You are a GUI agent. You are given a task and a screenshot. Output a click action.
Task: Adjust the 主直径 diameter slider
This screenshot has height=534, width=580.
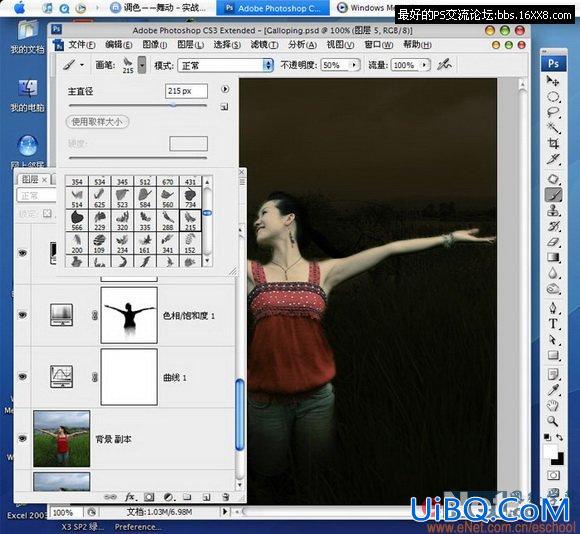(173, 105)
